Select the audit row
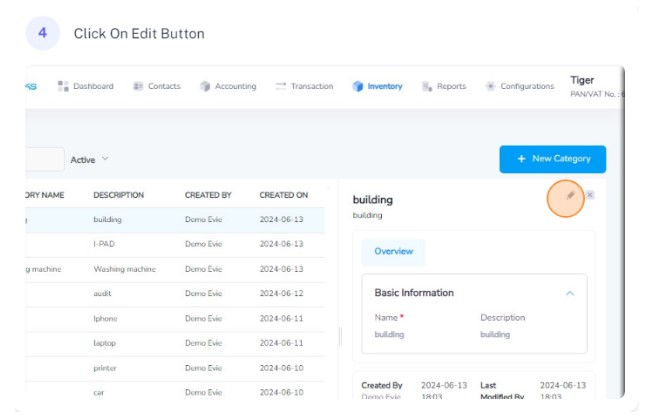This screenshot has width=654, height=417. 175,294
